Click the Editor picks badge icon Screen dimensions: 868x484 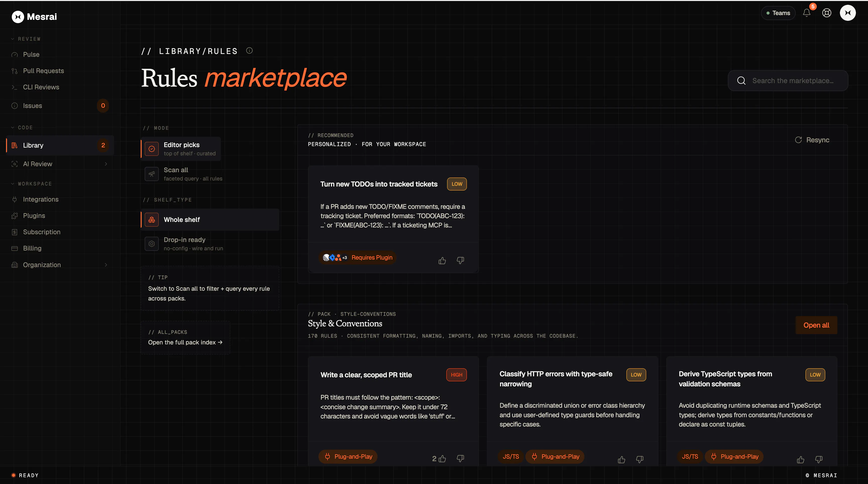[152, 149]
